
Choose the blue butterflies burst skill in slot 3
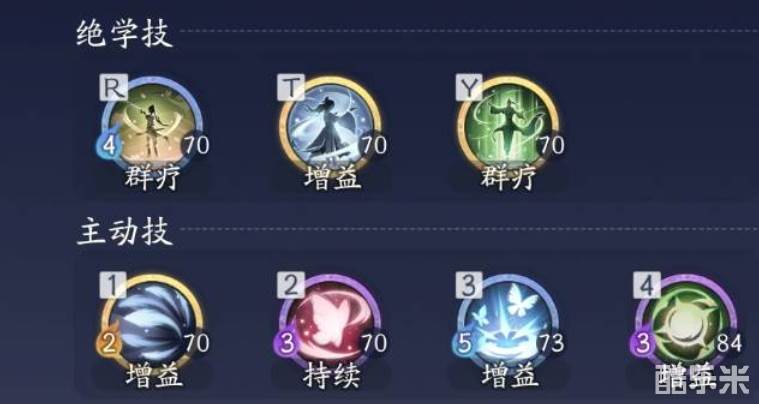508,325
